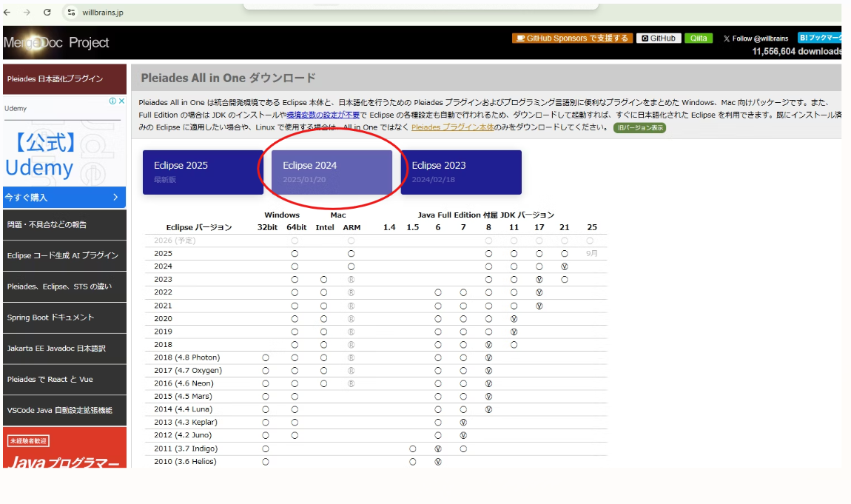Click the Mac Intel circle in 2016 (4.6 Neon) row
The width and height of the screenshot is (851, 504).
[323, 383]
